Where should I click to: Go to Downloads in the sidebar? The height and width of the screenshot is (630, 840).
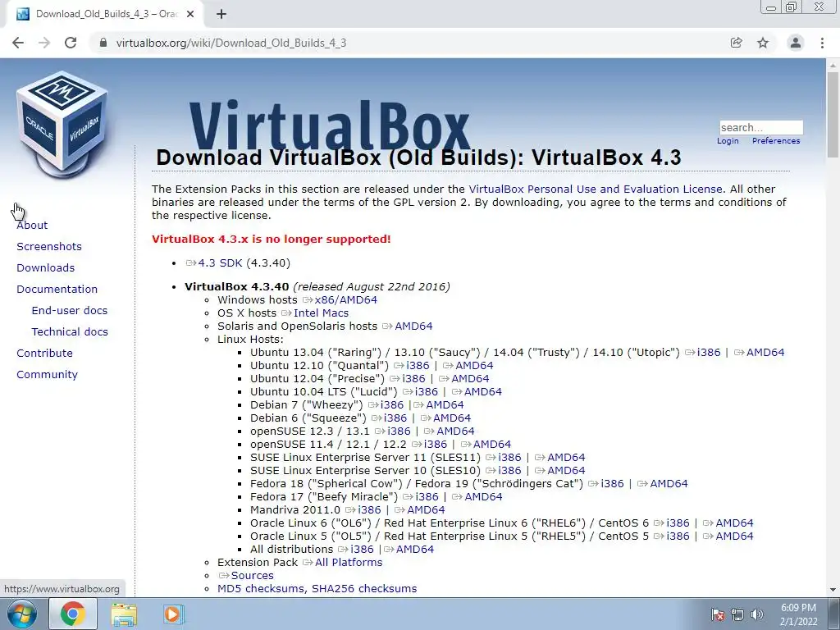tap(46, 268)
